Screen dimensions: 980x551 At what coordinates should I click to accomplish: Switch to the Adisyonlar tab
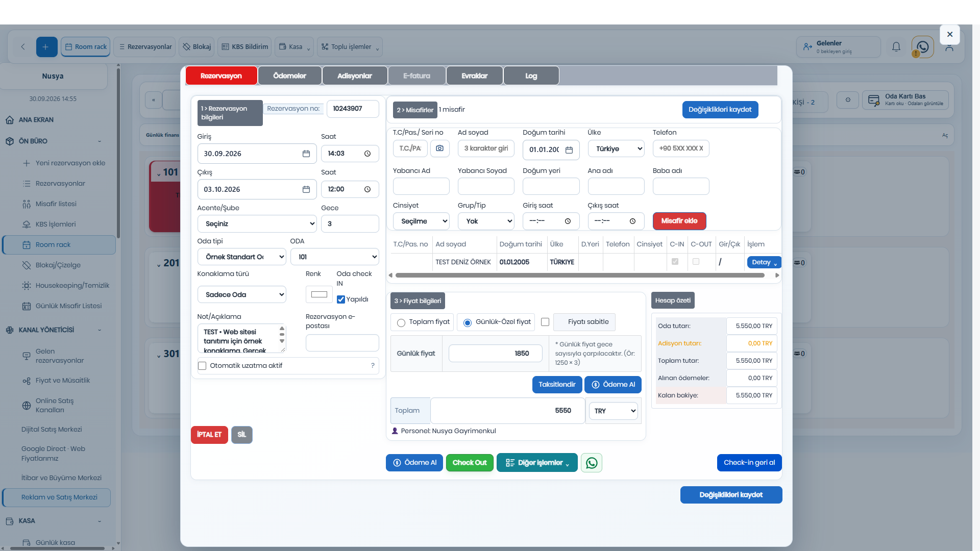coord(355,76)
